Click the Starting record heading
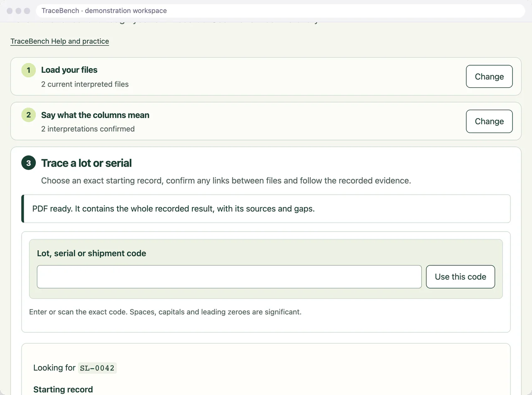The width and height of the screenshot is (532, 395). (x=63, y=390)
